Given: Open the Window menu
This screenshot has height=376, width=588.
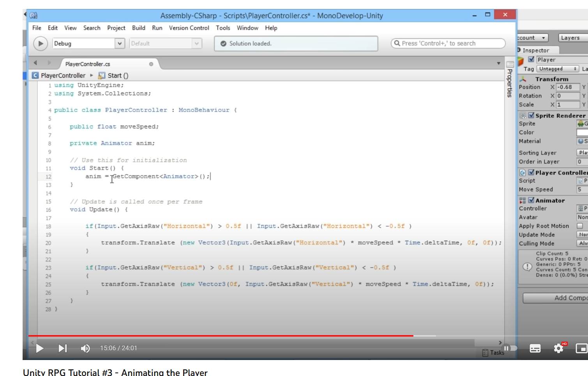Looking at the screenshot, I should click(x=247, y=28).
